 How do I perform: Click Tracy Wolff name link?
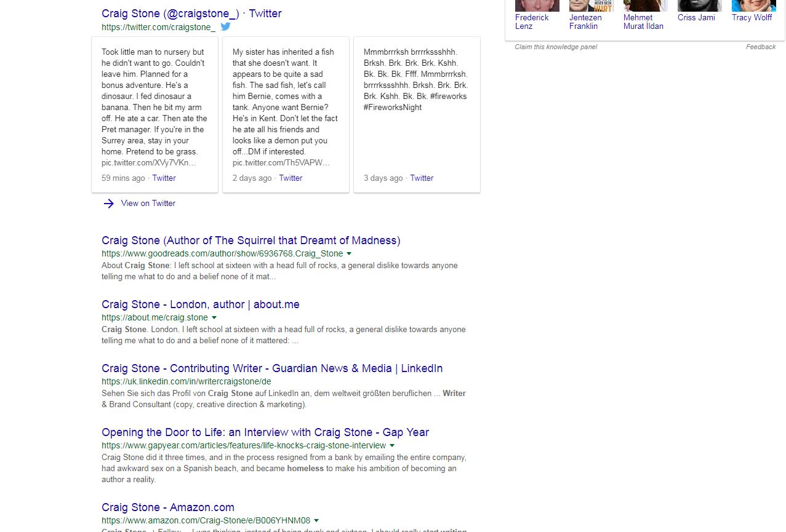(x=752, y=17)
